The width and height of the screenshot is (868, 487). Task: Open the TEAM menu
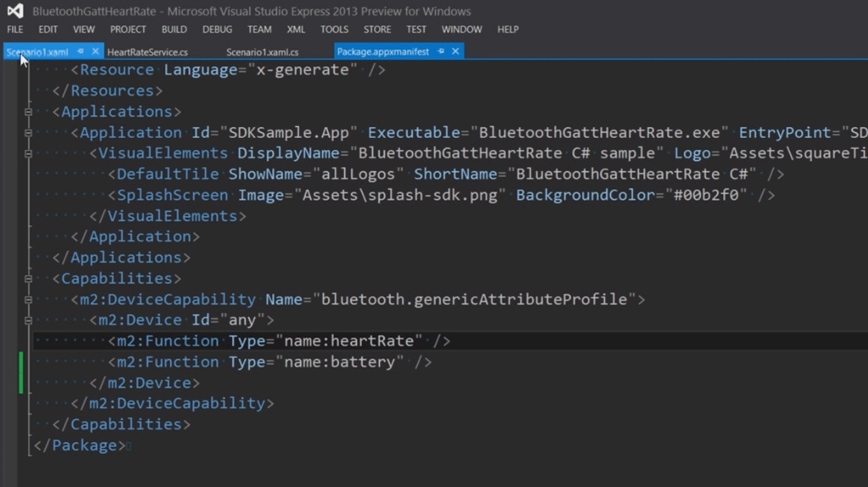point(259,30)
